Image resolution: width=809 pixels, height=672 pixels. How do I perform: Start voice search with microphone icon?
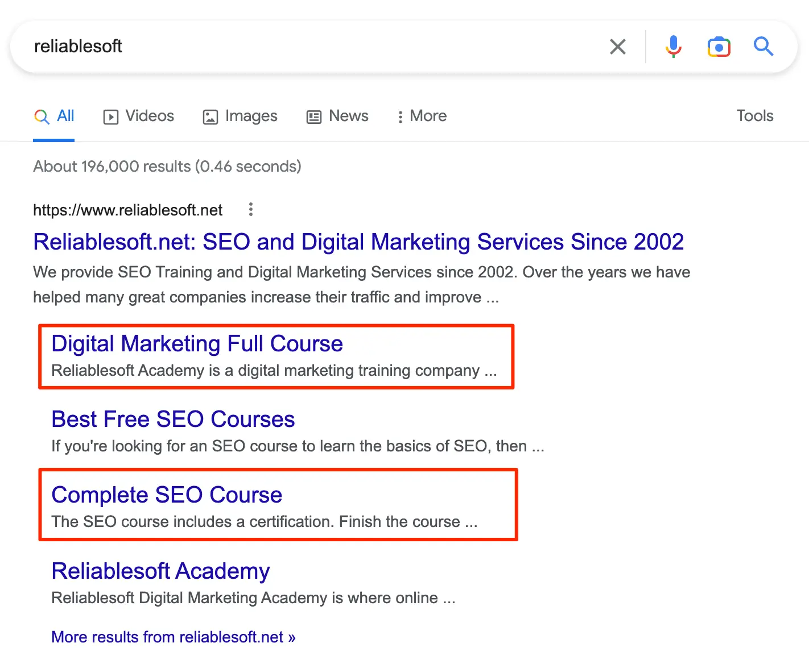click(673, 47)
